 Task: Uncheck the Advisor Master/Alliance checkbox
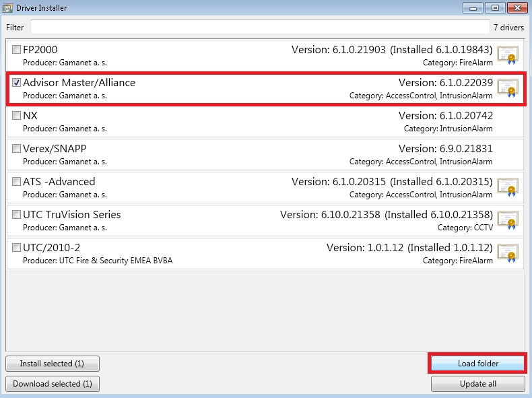coord(16,82)
